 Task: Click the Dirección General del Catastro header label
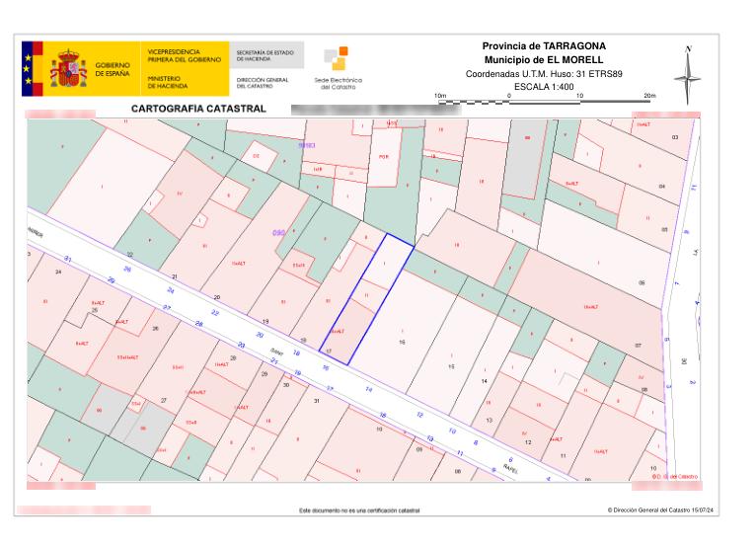point(263,82)
